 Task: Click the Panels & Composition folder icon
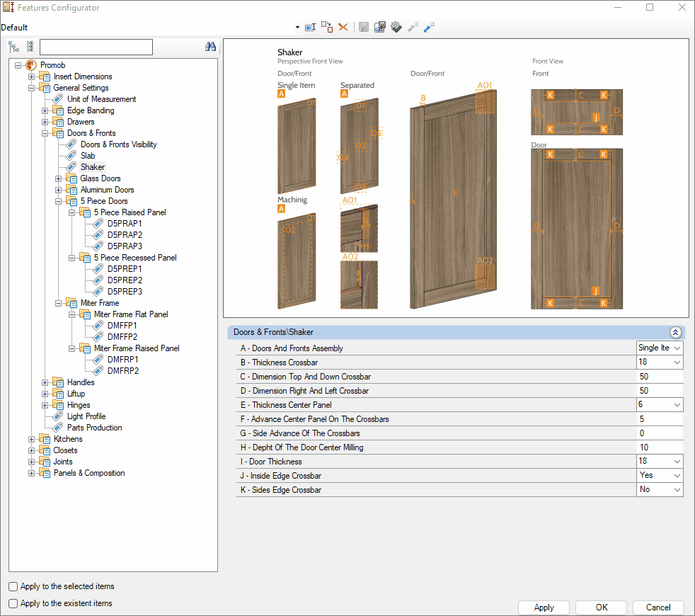45,473
